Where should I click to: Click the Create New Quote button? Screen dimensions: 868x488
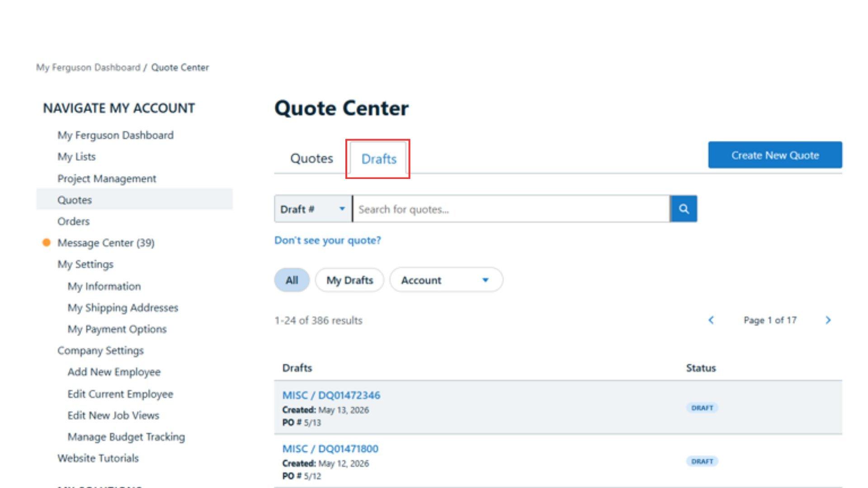pos(775,155)
